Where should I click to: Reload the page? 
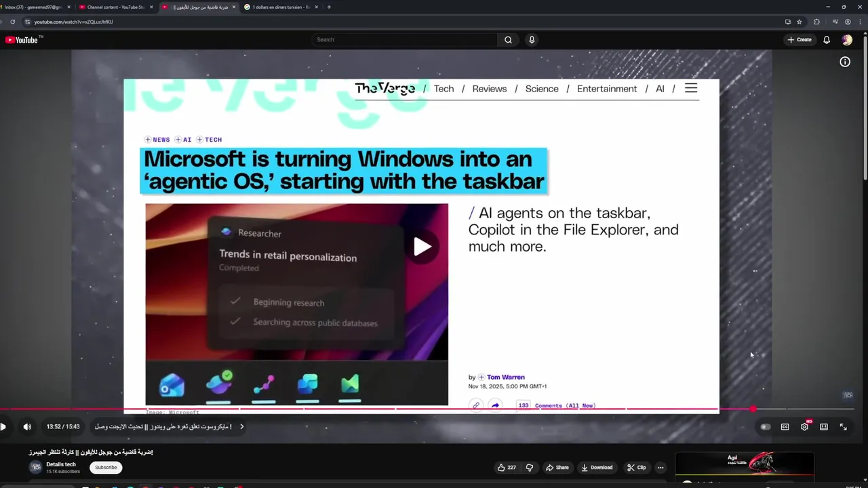coord(12,22)
